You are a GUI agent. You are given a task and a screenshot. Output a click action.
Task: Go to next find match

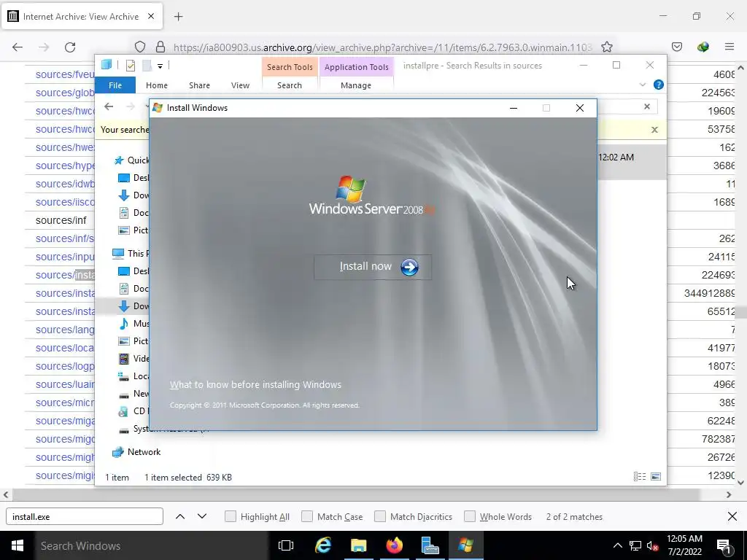202,517
